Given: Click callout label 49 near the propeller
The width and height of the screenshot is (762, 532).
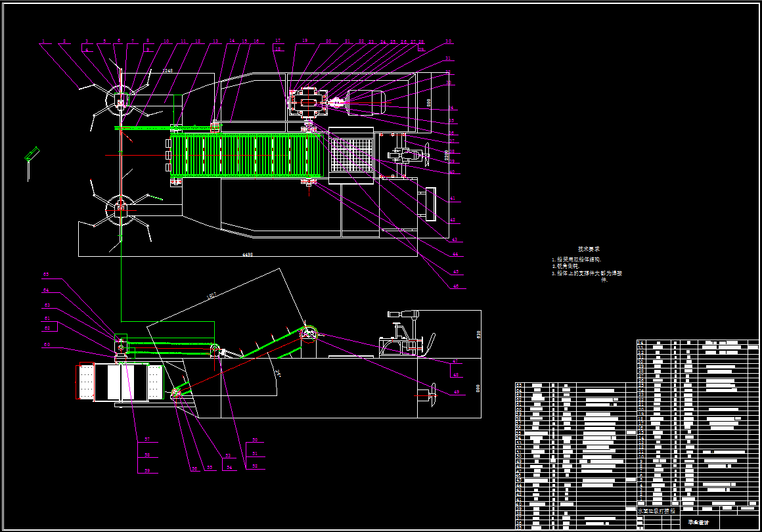Looking at the screenshot, I should 457,392.
